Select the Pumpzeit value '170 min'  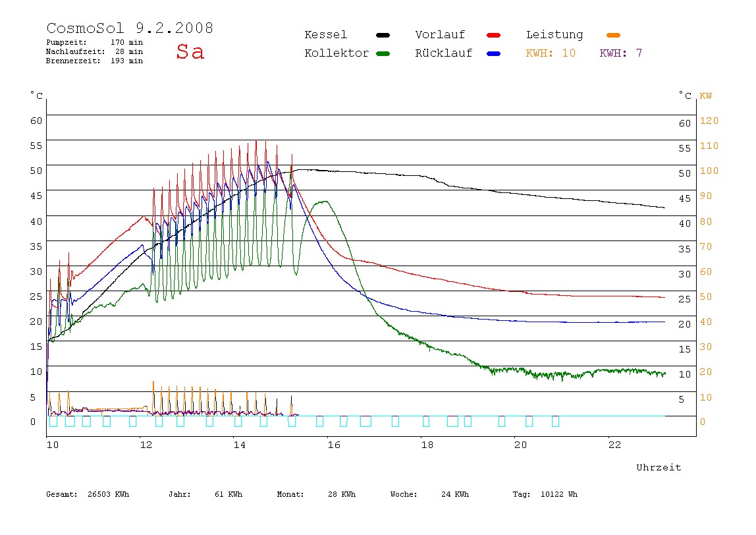pyautogui.click(x=127, y=42)
